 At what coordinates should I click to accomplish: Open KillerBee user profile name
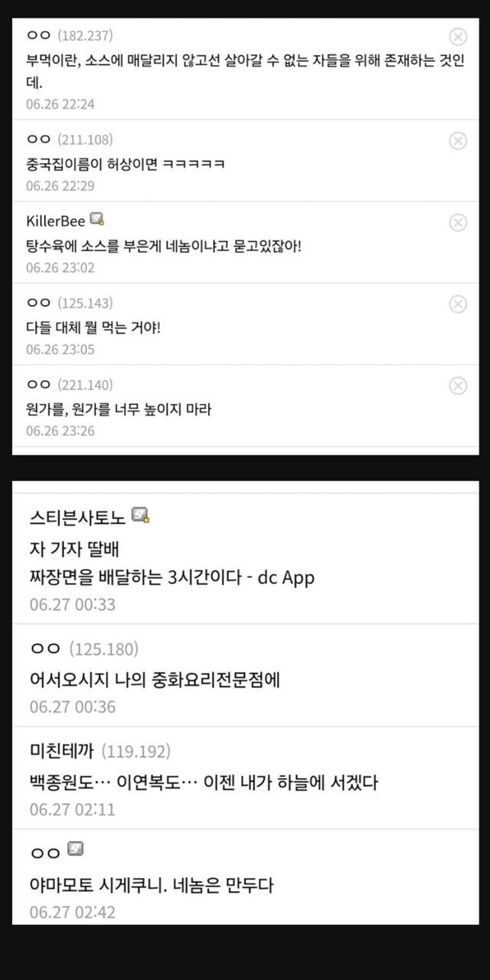click(55, 222)
